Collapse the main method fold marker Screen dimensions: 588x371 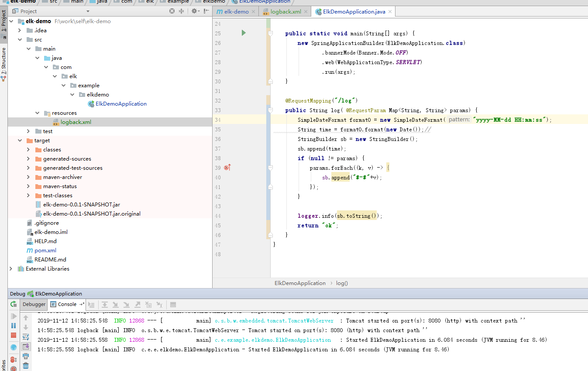(x=271, y=33)
